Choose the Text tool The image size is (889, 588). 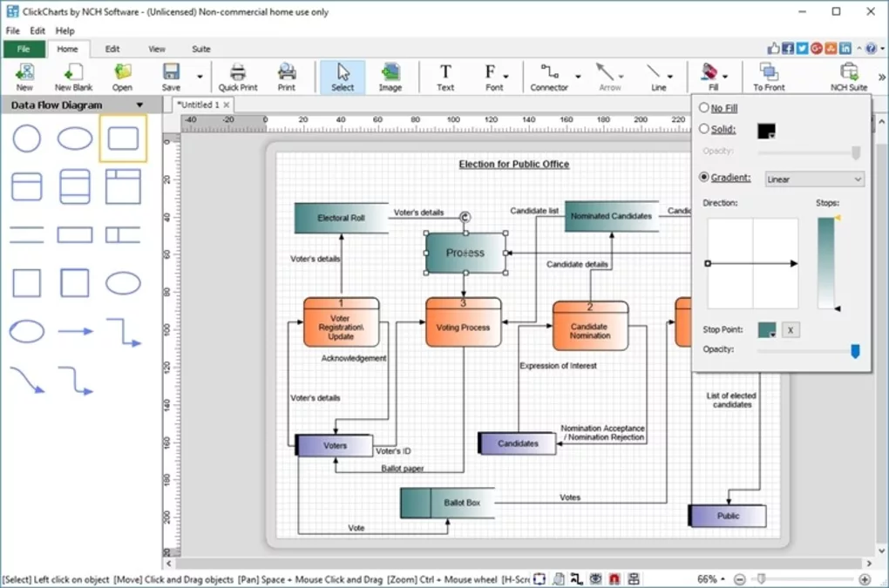pos(444,77)
